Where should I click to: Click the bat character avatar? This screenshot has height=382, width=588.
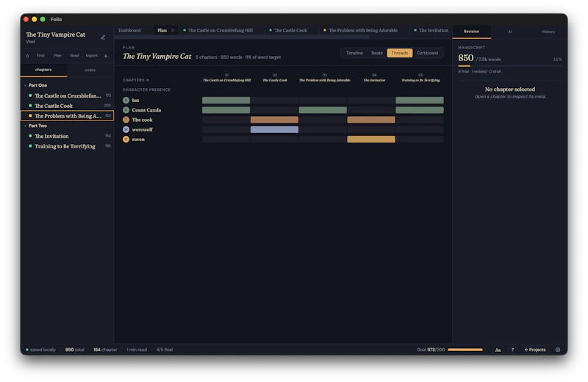(x=126, y=100)
